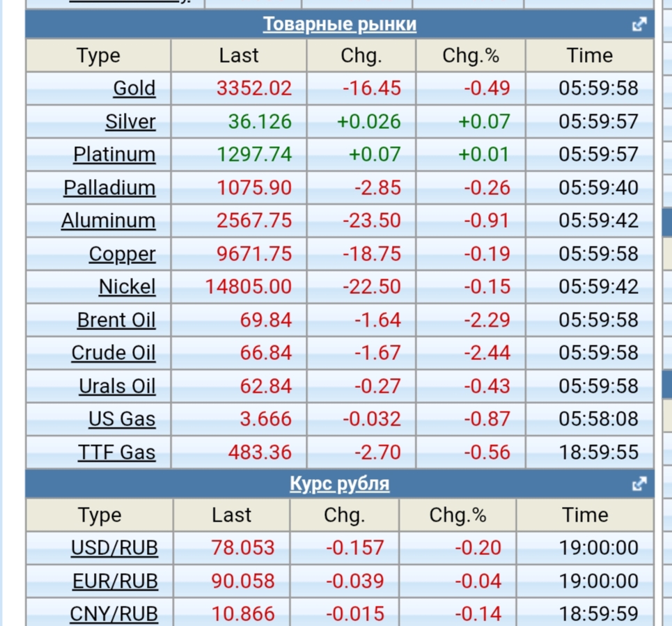Viewport: 672px width, 626px height.
Task: Open Brent Oil price details
Action: 116,320
